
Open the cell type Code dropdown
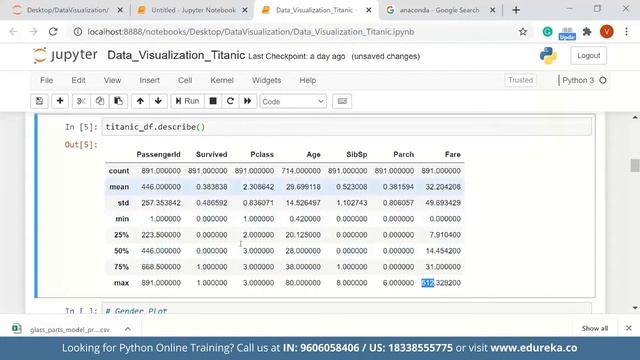point(293,101)
